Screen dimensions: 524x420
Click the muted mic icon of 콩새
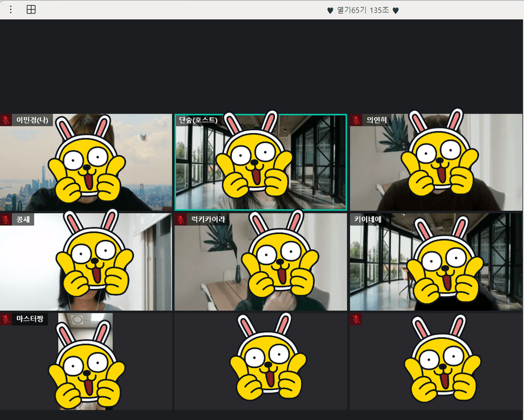6,220
